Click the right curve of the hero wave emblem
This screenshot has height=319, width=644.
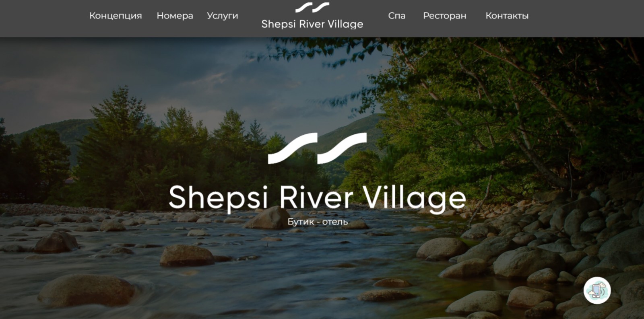[342, 148]
